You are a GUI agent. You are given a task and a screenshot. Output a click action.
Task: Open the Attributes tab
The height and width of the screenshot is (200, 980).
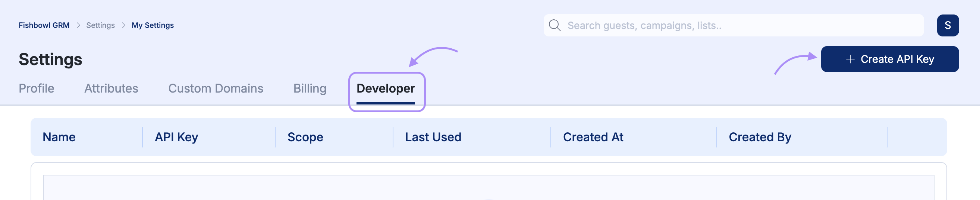111,88
